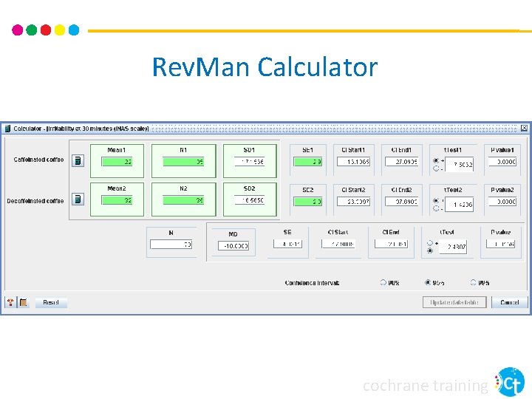Choose the plus sign radio for tTest2
The image size is (532, 399).
(436, 200)
